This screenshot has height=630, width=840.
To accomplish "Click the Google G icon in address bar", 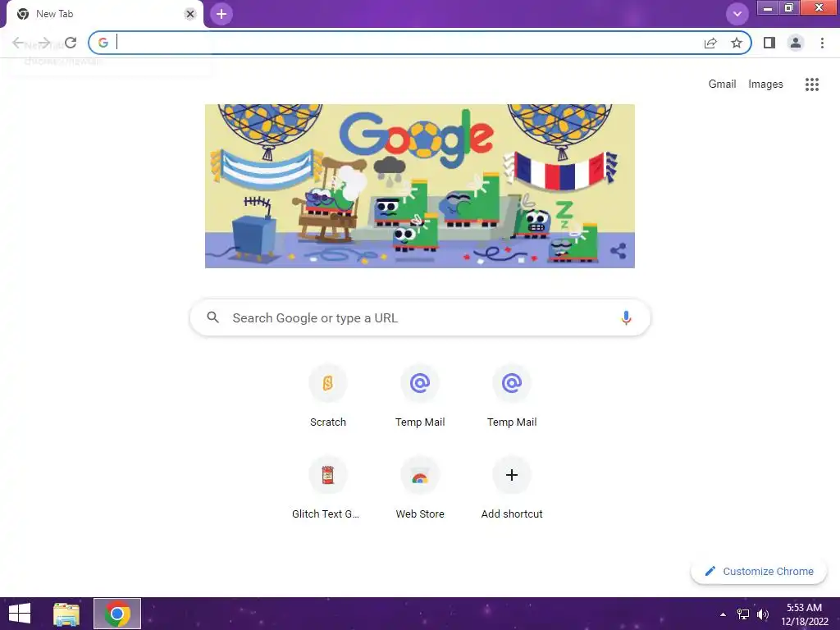I will 103,43.
